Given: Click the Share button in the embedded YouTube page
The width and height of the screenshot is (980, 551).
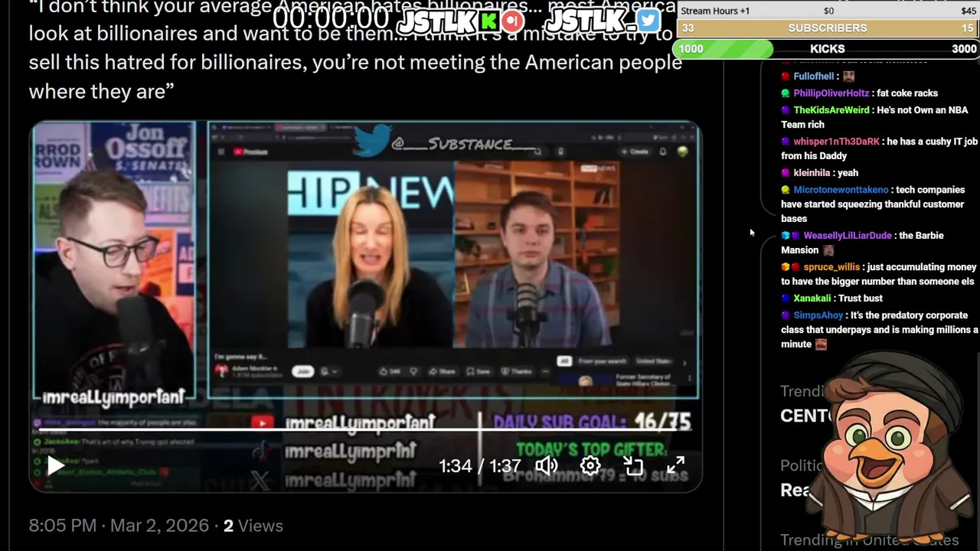Looking at the screenshot, I should (442, 371).
